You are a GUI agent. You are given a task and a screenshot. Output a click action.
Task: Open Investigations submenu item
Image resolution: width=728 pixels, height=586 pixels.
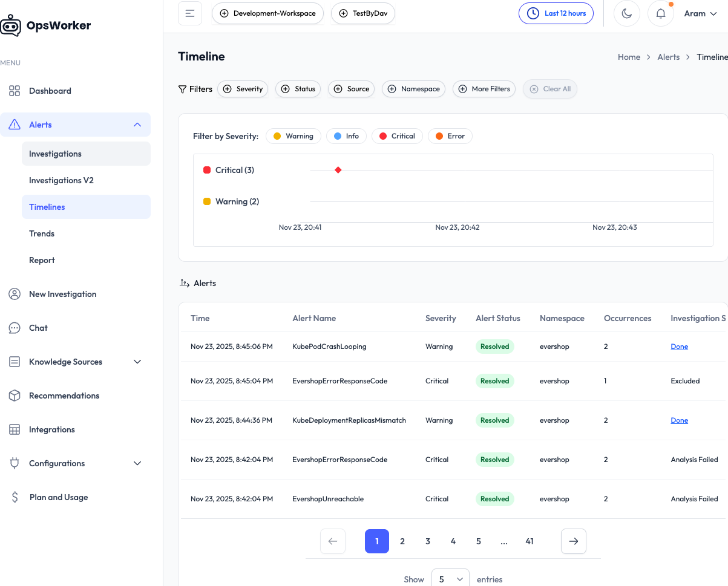click(x=86, y=154)
